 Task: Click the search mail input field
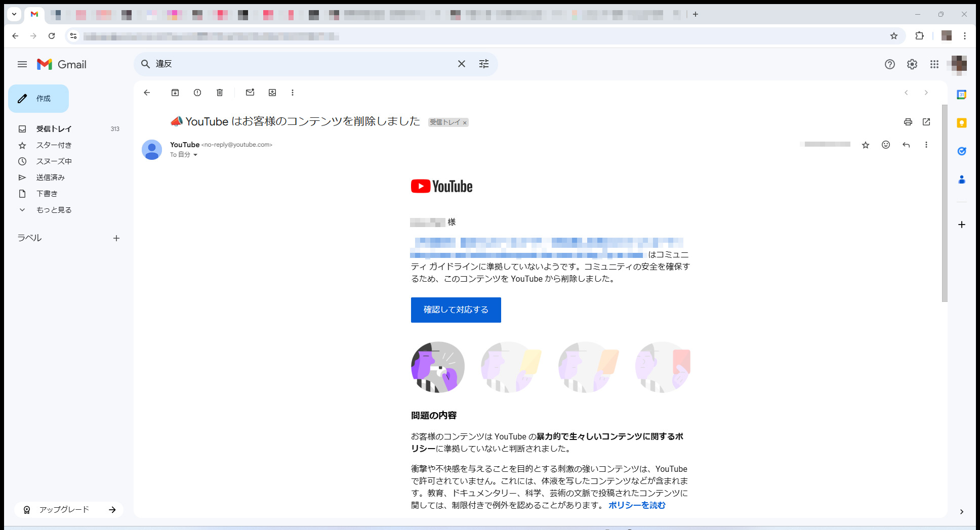point(304,64)
